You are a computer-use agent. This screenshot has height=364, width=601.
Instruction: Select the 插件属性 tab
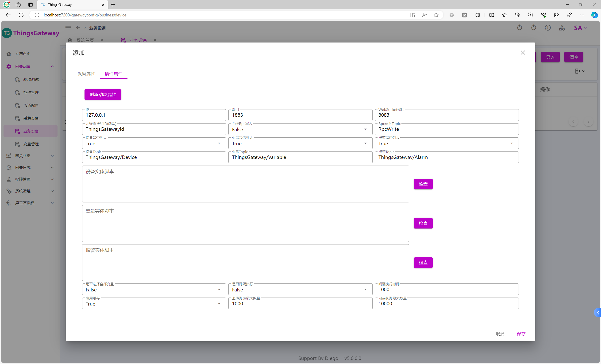113,74
